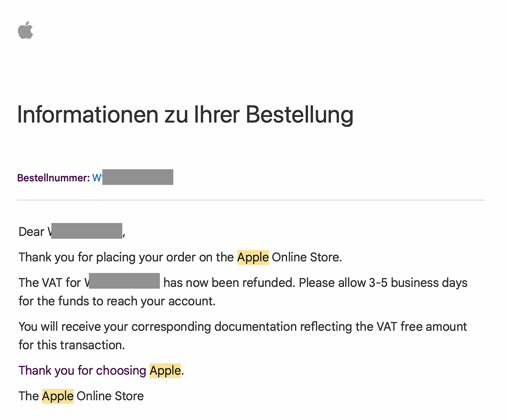Viewport: 506px width, 420px height.
Task: Click the horizontal divider line under order number
Action: (x=251, y=200)
